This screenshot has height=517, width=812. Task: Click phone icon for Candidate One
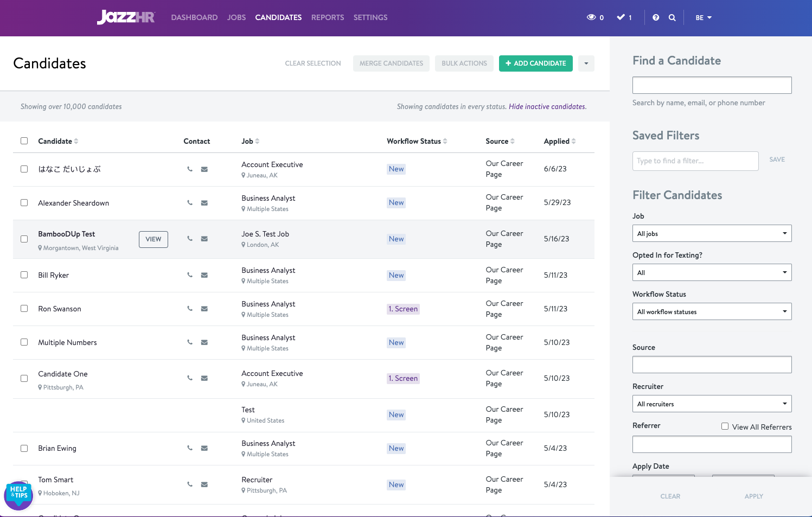(x=190, y=378)
